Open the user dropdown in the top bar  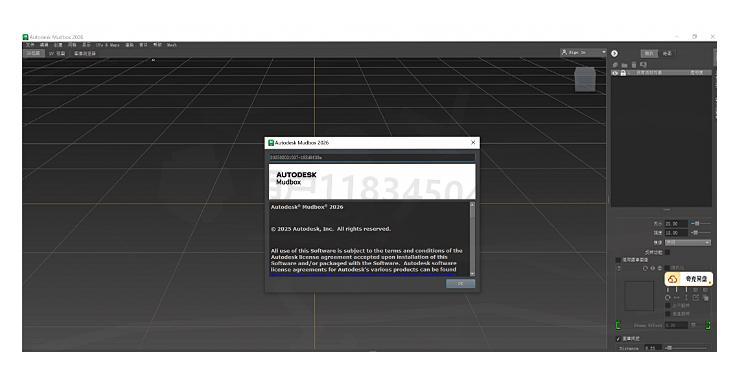click(x=583, y=53)
